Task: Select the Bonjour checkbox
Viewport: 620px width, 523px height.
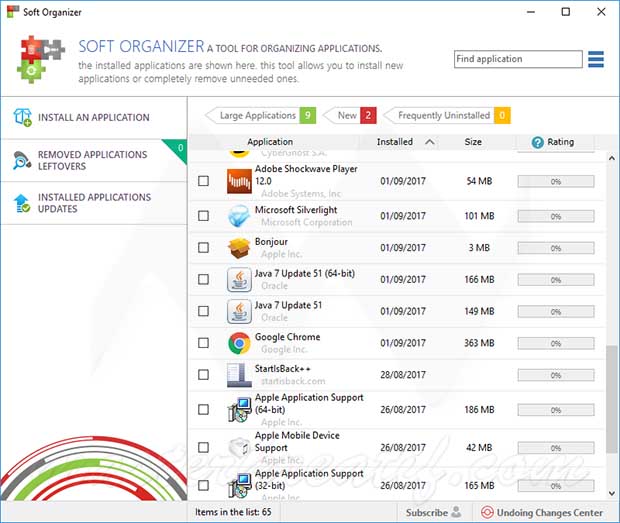Action: pyautogui.click(x=203, y=248)
